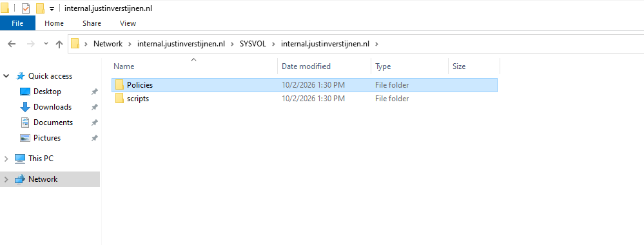Screen dimensions: 644x245
Task: Select Network in navigation pane
Action: coord(43,179)
